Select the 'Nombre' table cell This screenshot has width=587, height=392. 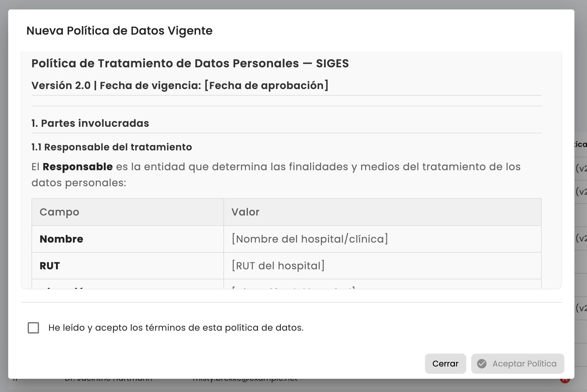coord(128,239)
